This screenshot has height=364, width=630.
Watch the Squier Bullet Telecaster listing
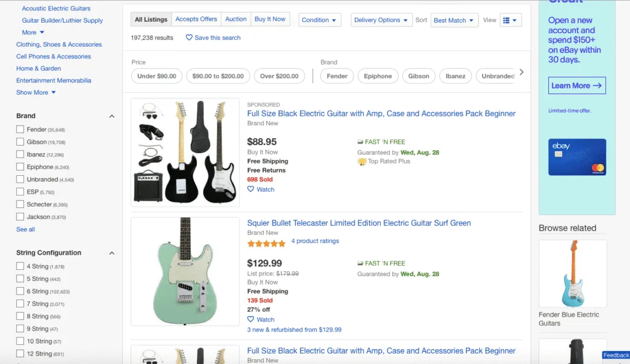tap(260, 320)
